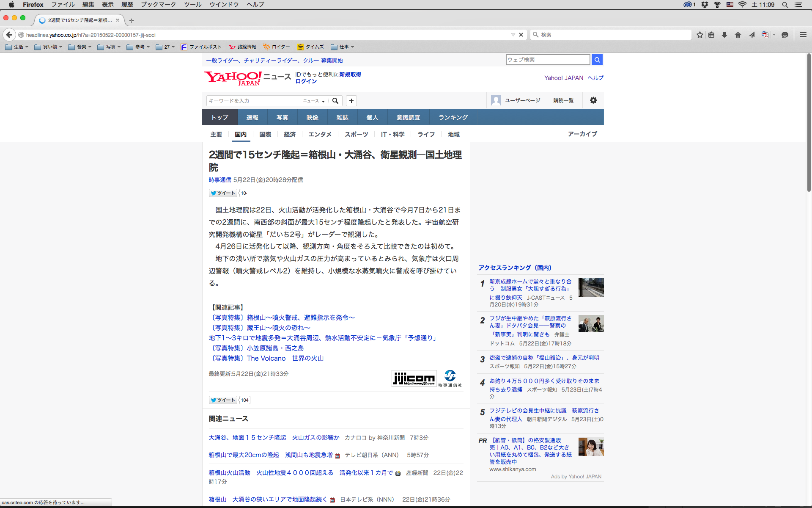812x508 pixels.
Task: Bookmark this page with star icon
Action: coord(700,35)
